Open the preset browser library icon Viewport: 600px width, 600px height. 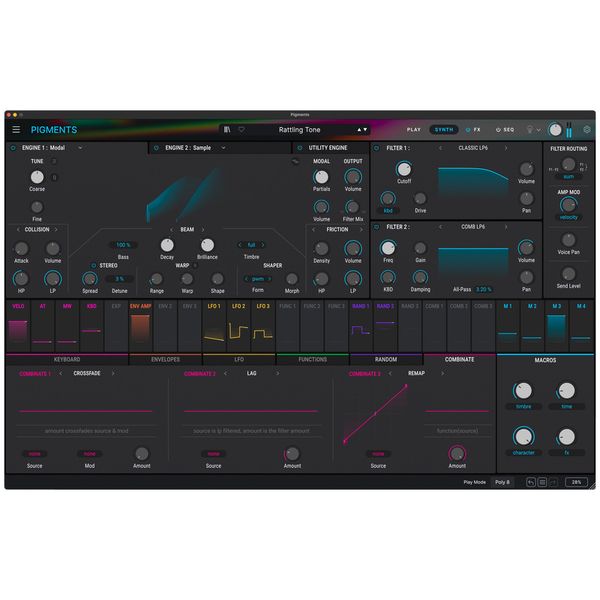coord(227,130)
